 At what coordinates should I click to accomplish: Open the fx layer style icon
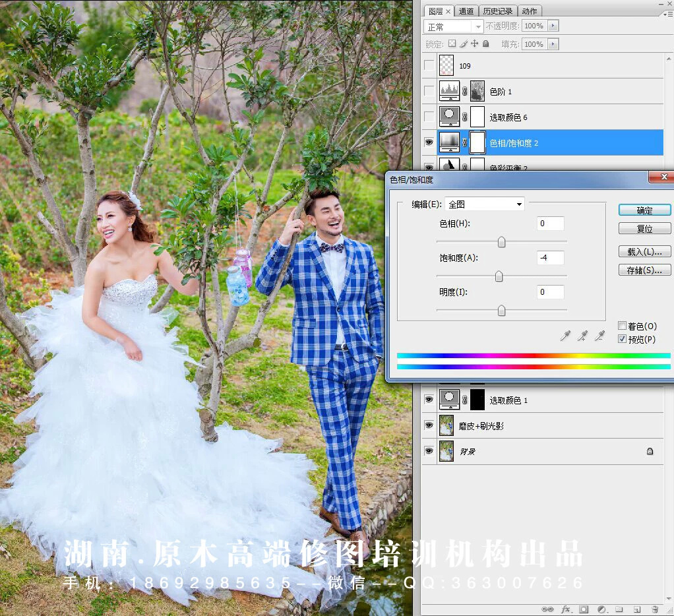coord(566,609)
